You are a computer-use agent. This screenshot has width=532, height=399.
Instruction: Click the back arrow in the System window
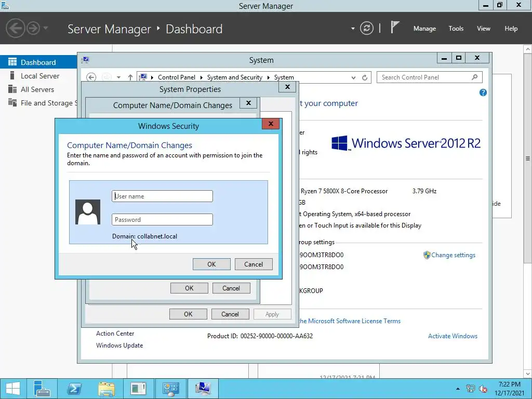[x=91, y=77]
